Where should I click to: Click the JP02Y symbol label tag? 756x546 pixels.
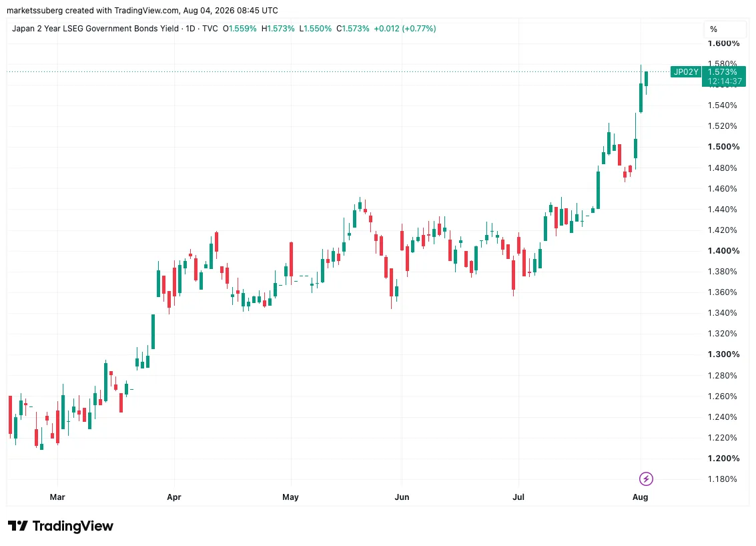tap(686, 72)
